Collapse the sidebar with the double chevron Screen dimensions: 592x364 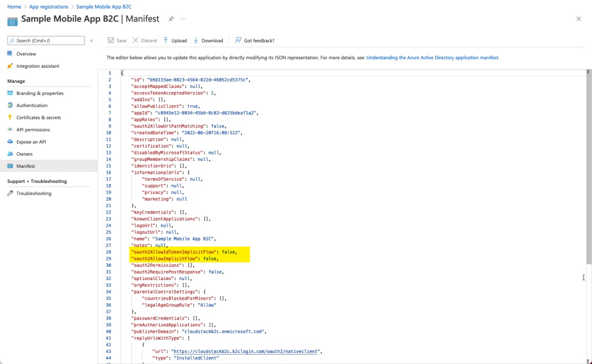click(92, 41)
